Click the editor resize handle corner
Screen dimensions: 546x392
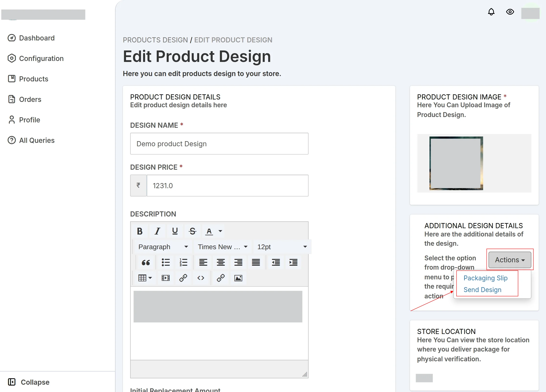click(305, 374)
